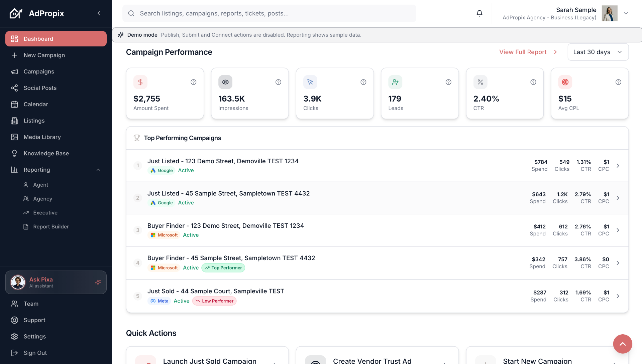Screen dimensions: 642x364
Task: Open Just Listed - 45 Sample Street campaign title
Action: [228, 193]
